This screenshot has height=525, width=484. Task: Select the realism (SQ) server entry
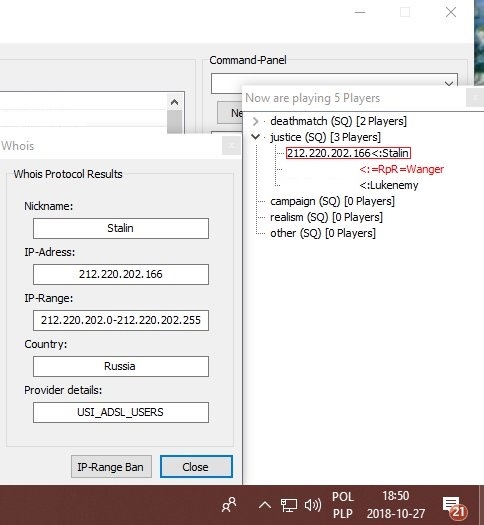click(326, 217)
